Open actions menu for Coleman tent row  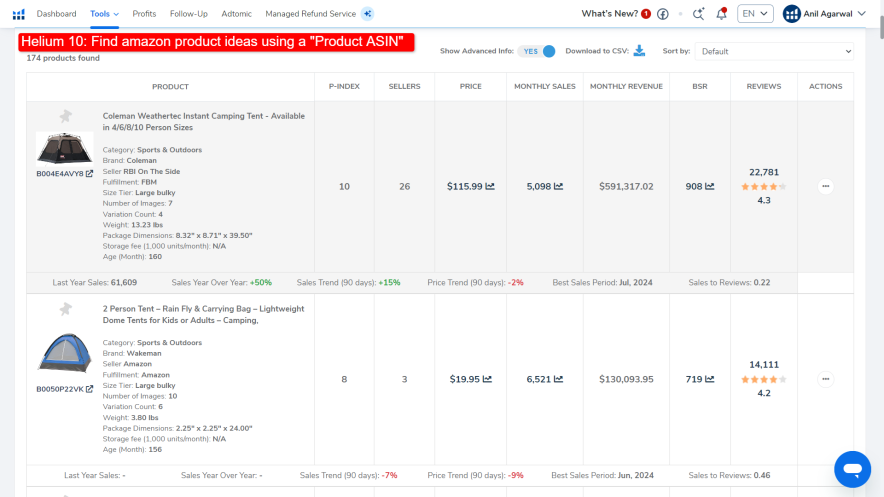pyautogui.click(x=825, y=187)
